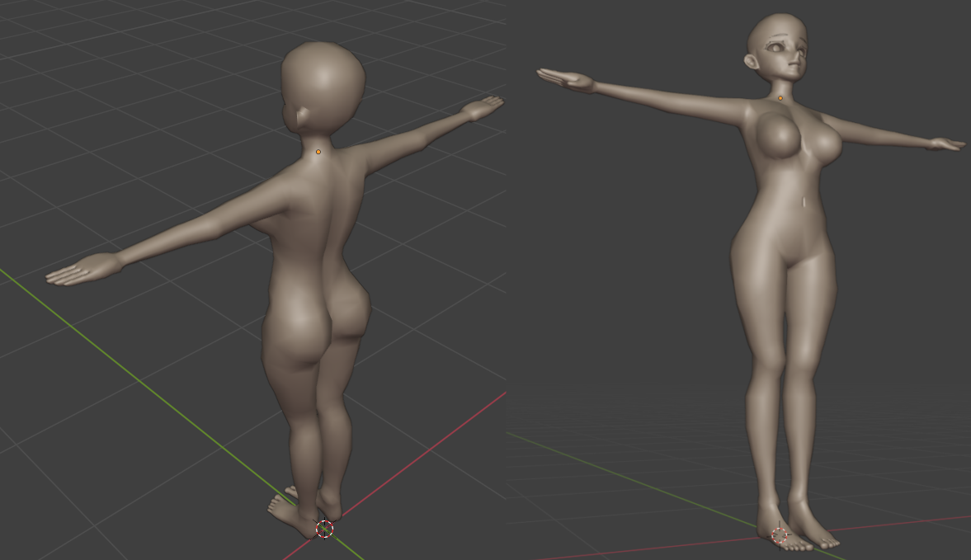Click the navel on the front-view model
The height and width of the screenshot is (560, 971).
804,201
